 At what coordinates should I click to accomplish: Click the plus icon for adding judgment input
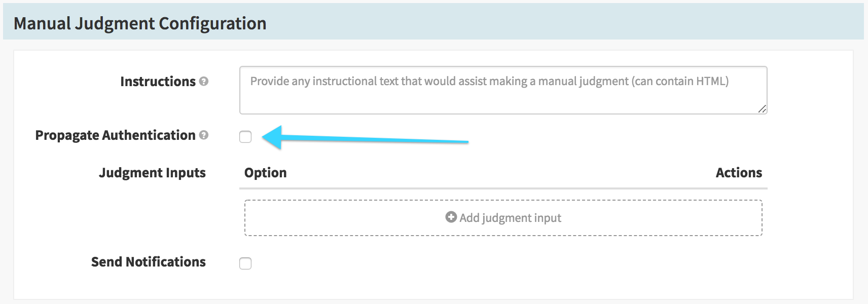click(x=451, y=217)
